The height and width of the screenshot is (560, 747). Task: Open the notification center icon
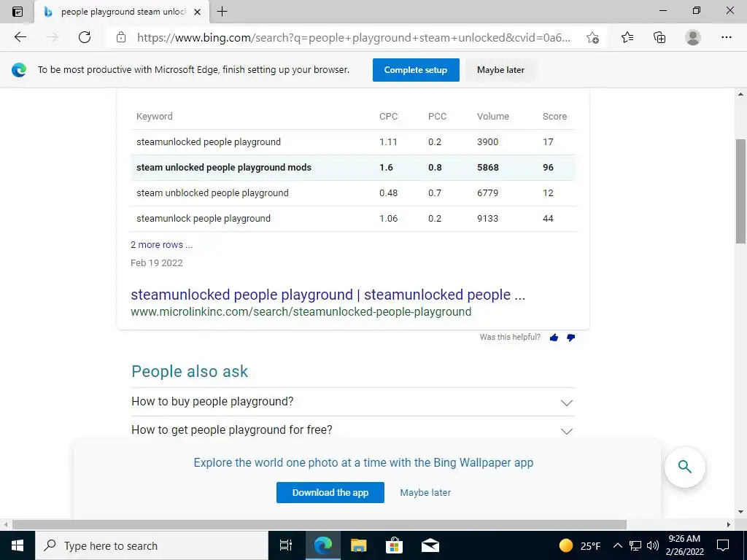point(723,545)
